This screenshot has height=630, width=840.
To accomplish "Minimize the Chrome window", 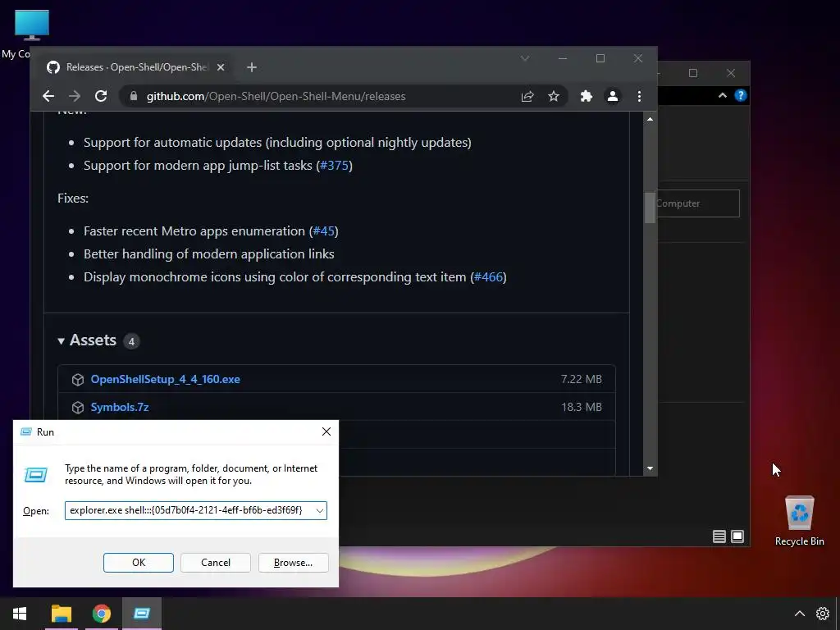I will [563, 58].
